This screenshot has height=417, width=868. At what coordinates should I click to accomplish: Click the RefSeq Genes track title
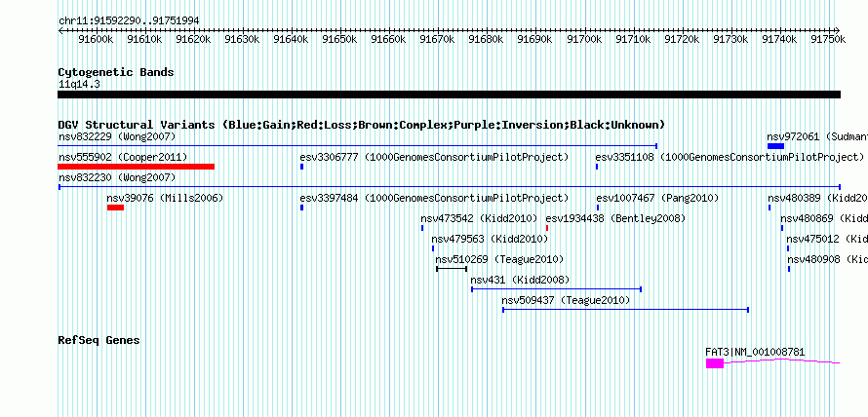(x=99, y=340)
